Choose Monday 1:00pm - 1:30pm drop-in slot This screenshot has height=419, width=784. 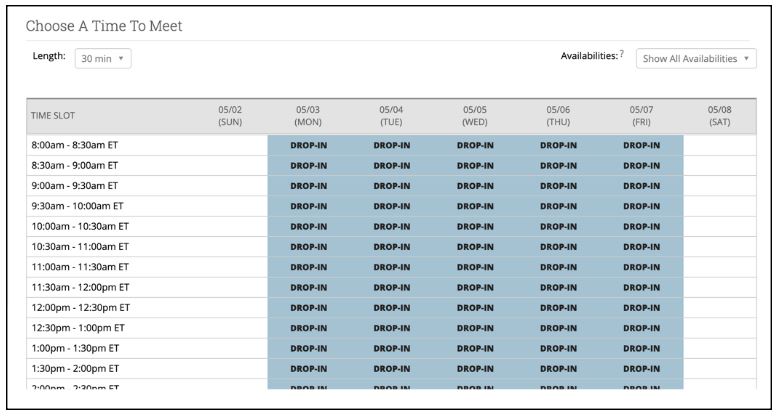308,348
